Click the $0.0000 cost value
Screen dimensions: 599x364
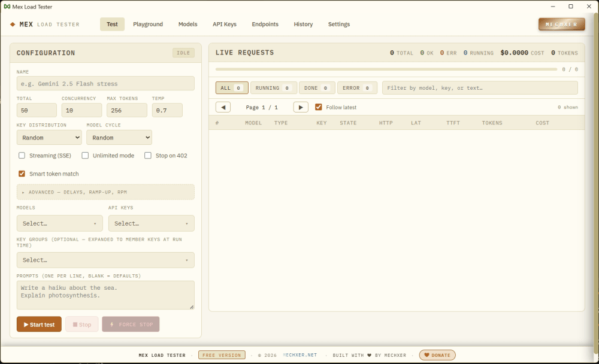pos(514,53)
